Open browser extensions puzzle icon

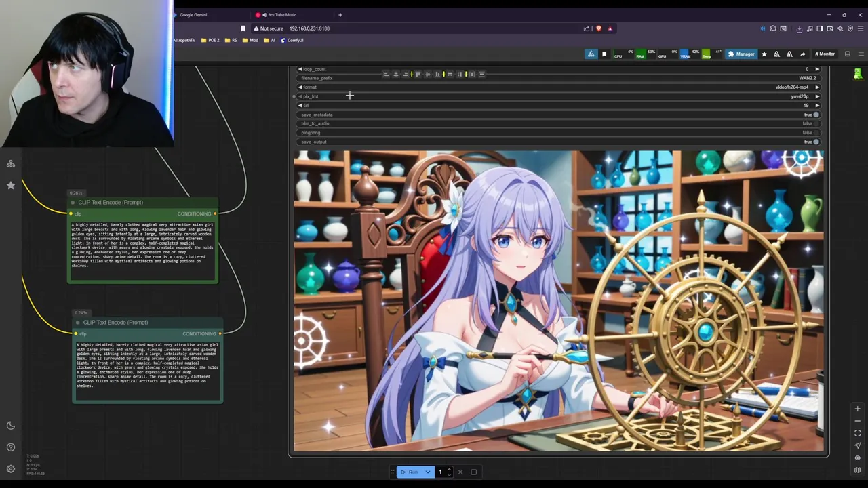773,28
